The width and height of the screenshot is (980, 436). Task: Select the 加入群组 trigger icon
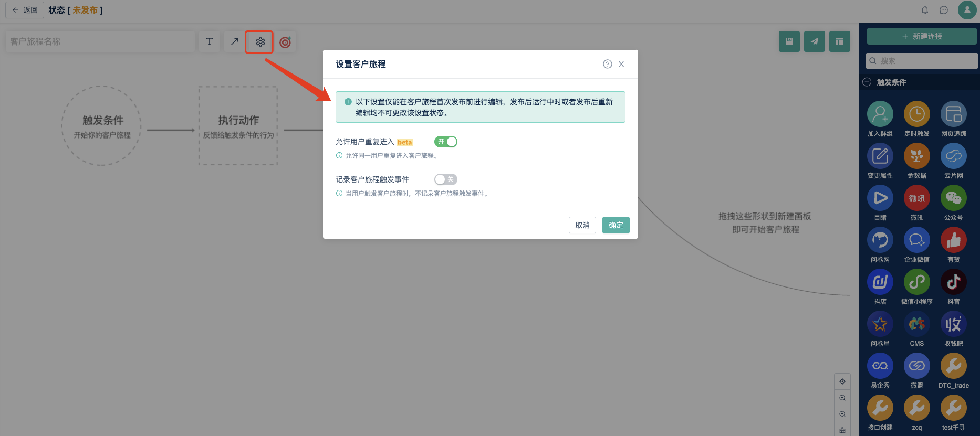click(880, 114)
